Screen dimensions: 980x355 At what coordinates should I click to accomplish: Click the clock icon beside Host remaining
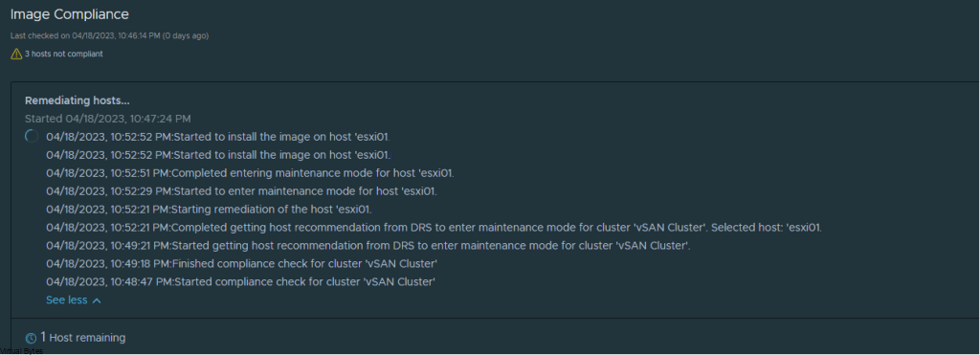(32, 338)
